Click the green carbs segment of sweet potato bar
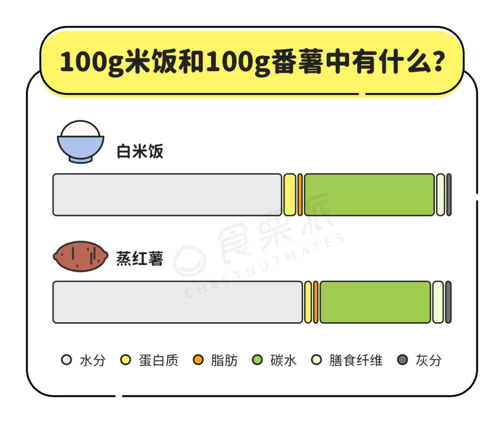 click(375, 302)
